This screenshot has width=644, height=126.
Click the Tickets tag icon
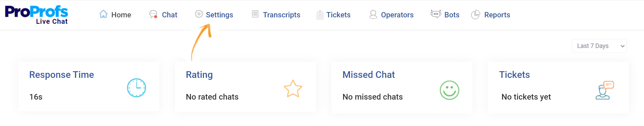[320, 15]
